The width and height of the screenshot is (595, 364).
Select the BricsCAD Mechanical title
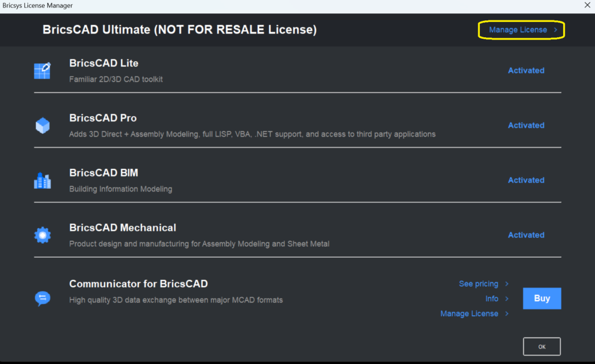click(x=123, y=228)
